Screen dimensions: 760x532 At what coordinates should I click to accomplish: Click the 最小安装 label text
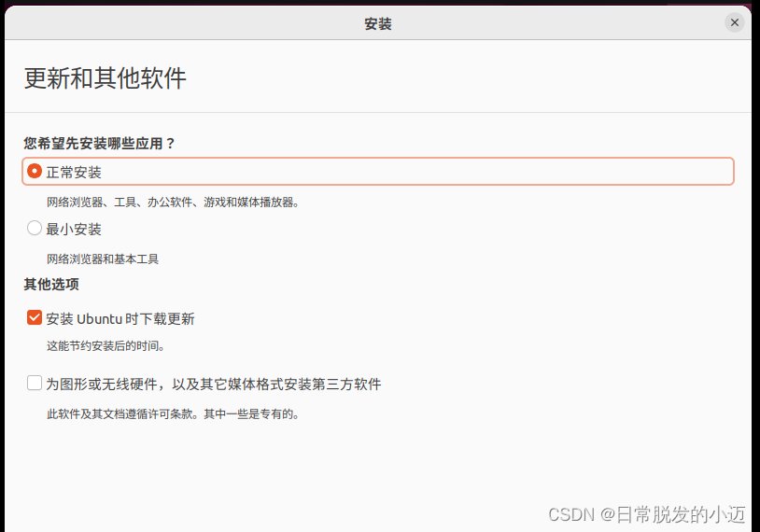click(74, 229)
